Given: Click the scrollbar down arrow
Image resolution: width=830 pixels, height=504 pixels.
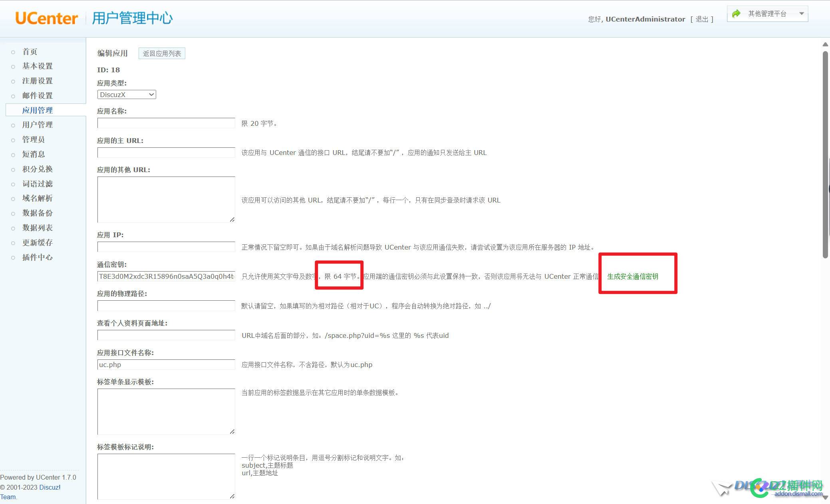Looking at the screenshot, I should 826,498.
